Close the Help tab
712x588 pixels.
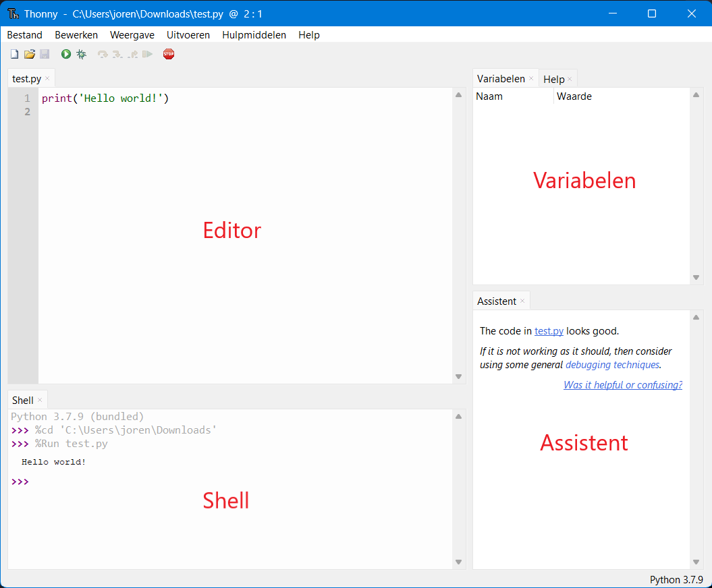coord(570,79)
